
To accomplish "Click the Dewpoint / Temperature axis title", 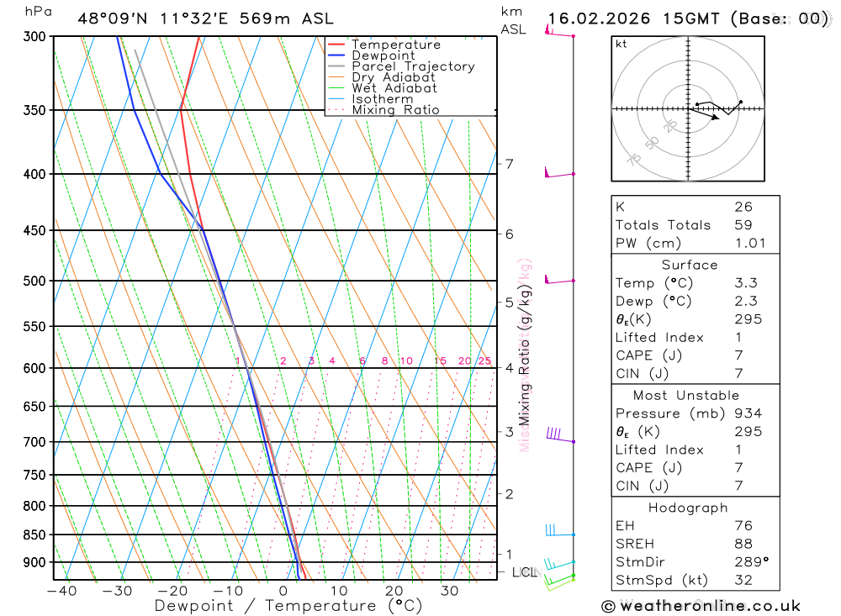I will click(288, 606).
